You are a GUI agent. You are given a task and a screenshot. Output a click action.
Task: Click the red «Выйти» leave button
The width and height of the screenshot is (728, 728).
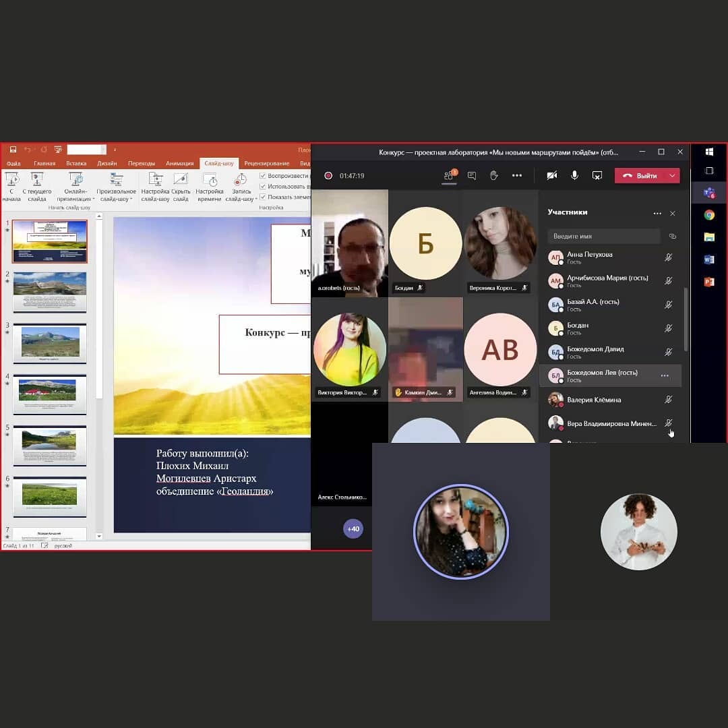640,175
